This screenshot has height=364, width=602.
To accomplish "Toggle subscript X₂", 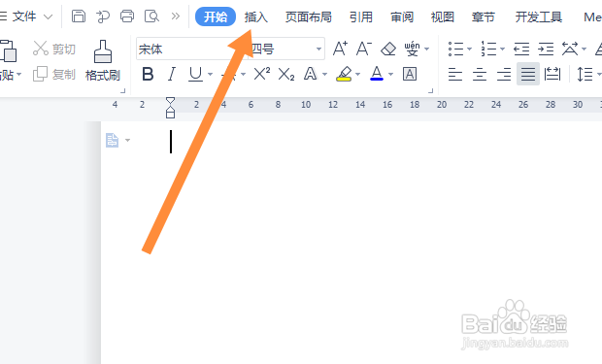I will pyautogui.click(x=286, y=74).
